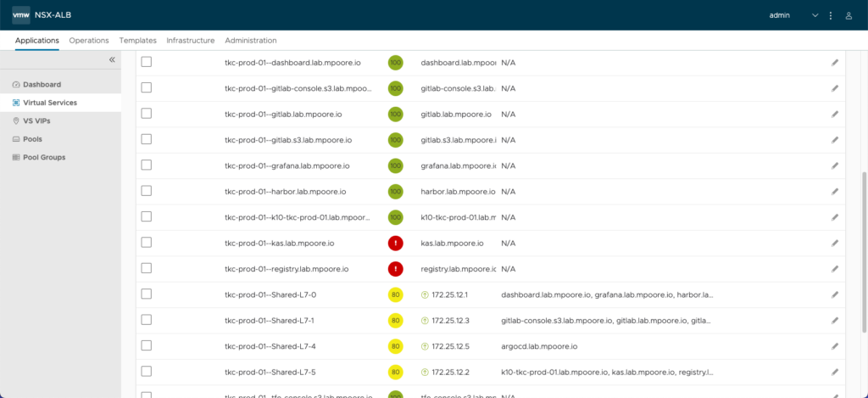Click up-arrow status icon beside 172.25.12.5
868x398 pixels.
click(x=425, y=346)
